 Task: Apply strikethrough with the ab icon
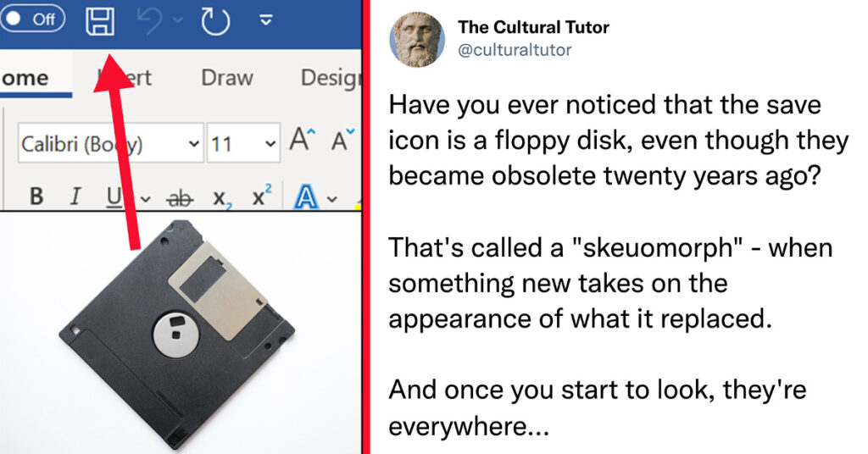[180, 197]
